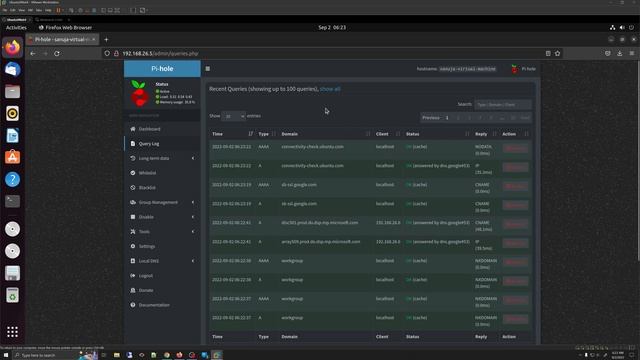Click clock Sep 2 06:23
This screenshot has width=640, height=360.
pos(332,27)
